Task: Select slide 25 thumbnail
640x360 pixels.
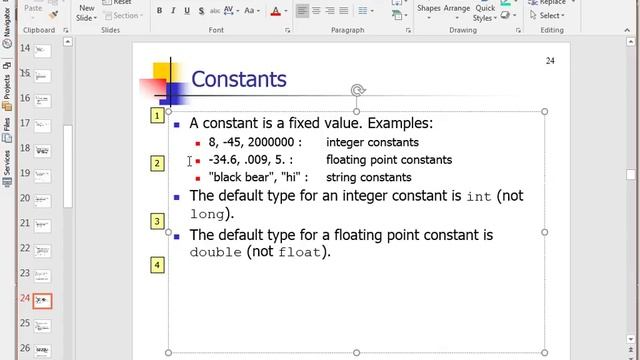Action: 42,326
